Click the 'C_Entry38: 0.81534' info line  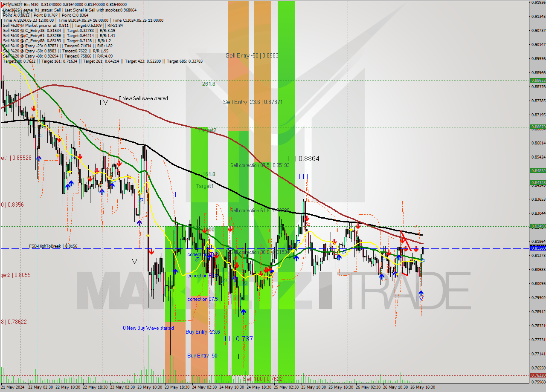click(x=59, y=30)
